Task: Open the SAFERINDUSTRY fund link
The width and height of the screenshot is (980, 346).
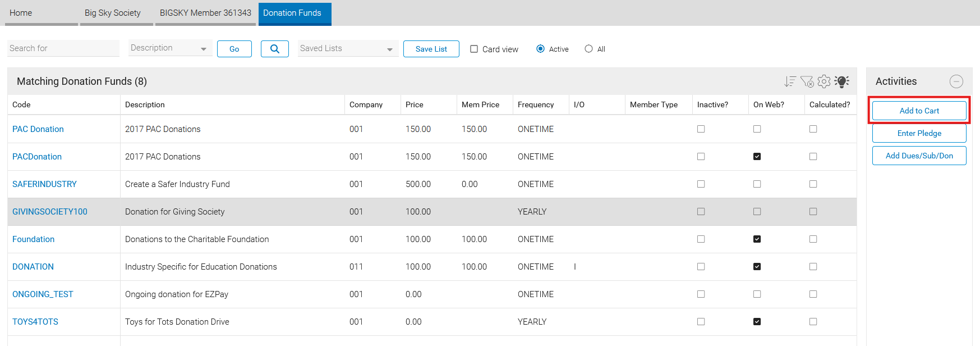Action: click(44, 184)
